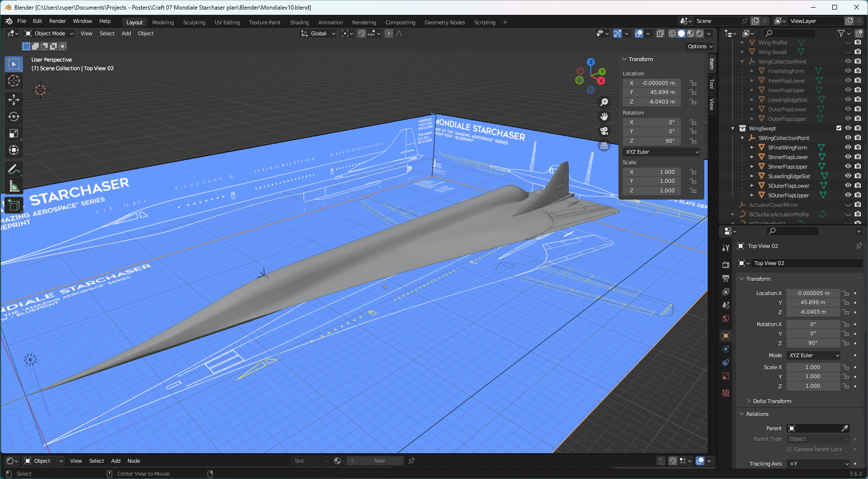Open the View Layer properties tab
Viewport: 868px width, 479px height.
coord(726,291)
